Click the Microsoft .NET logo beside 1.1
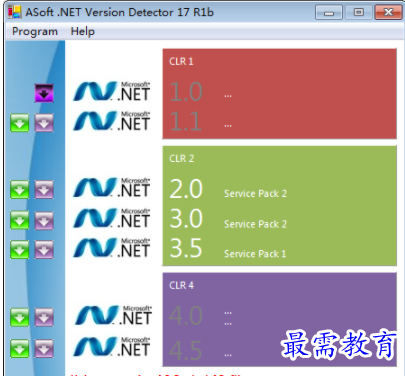The height and width of the screenshot is (376, 405). (112, 121)
